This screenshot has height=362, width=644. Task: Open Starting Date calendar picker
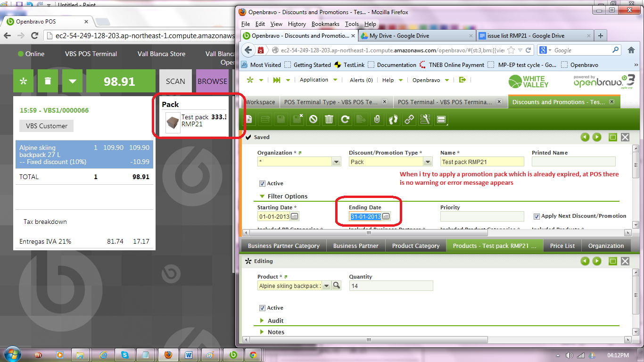(x=295, y=216)
